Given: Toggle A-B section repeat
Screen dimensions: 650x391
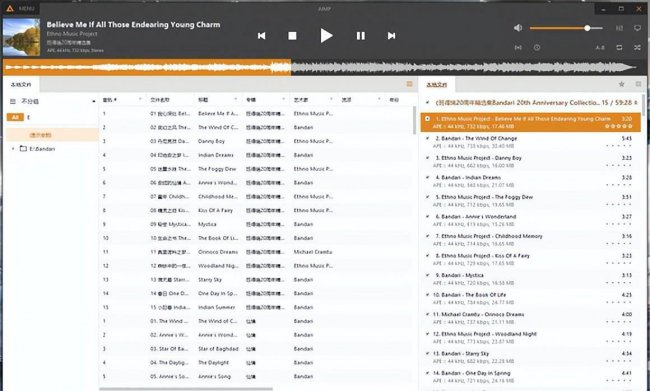Looking at the screenshot, I should point(600,48).
